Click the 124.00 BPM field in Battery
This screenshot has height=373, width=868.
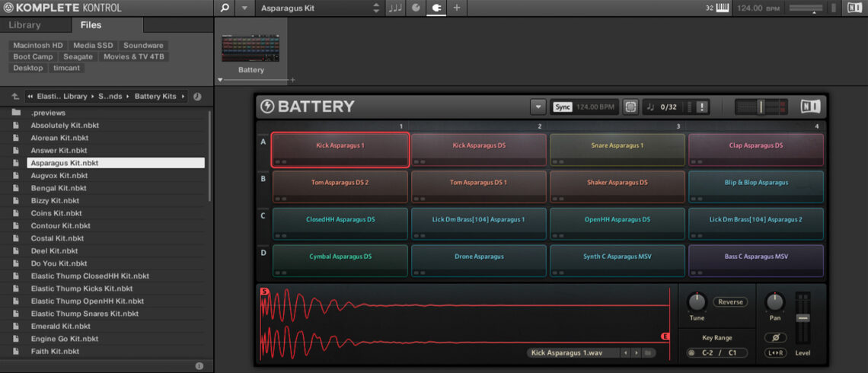click(595, 107)
